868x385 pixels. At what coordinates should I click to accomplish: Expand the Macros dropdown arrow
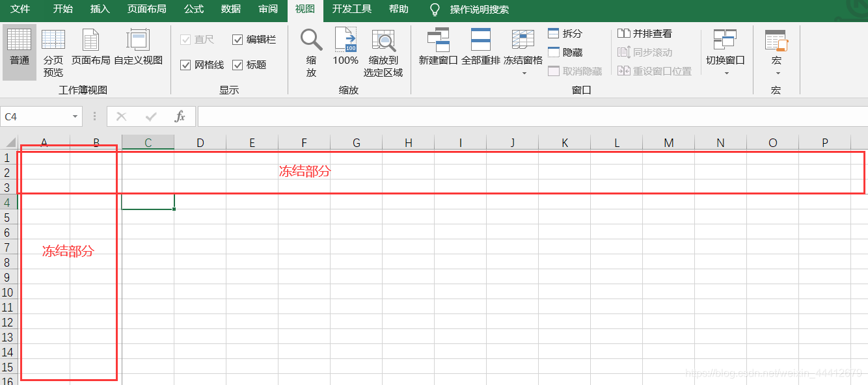pyautogui.click(x=776, y=73)
